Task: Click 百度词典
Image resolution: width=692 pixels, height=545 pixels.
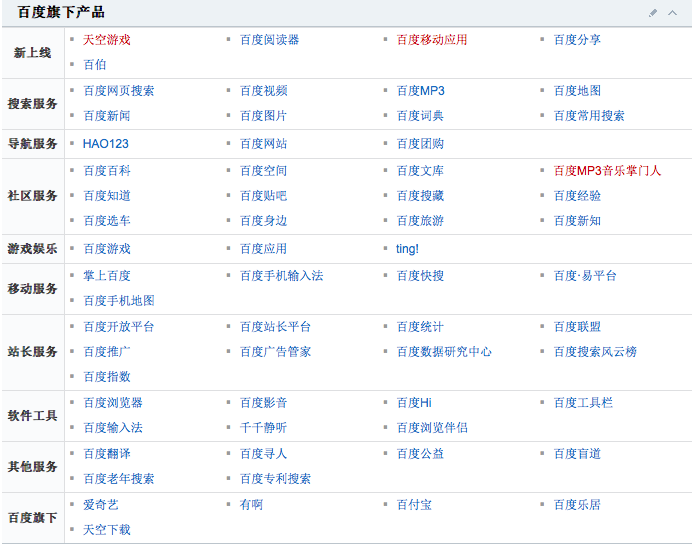Action: point(420,116)
